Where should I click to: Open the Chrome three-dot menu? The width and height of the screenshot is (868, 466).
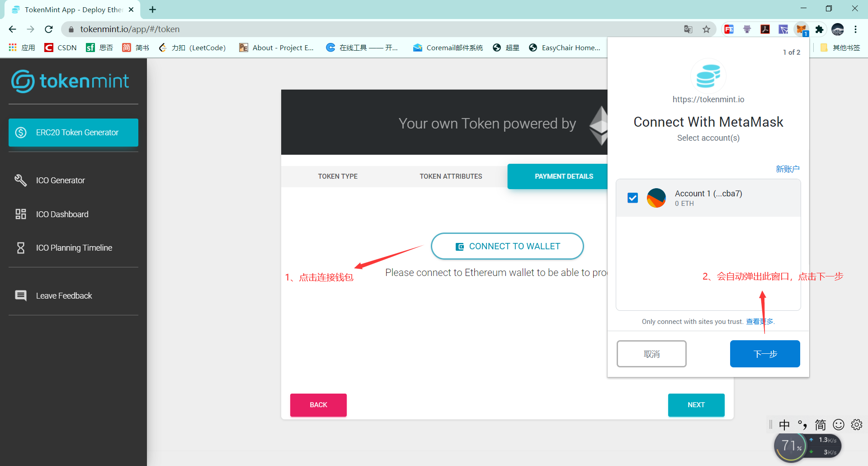coord(856,29)
